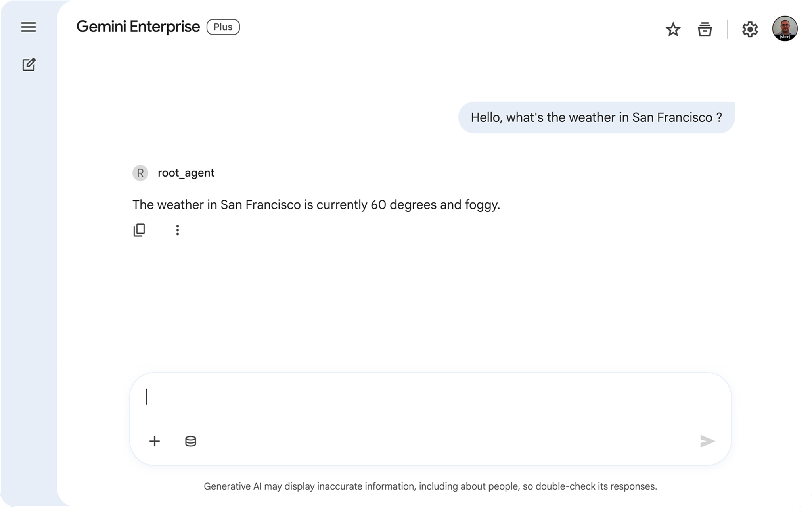Image resolution: width=812 pixels, height=507 pixels.
Task: Open the hamburger navigation menu
Action: click(x=29, y=27)
